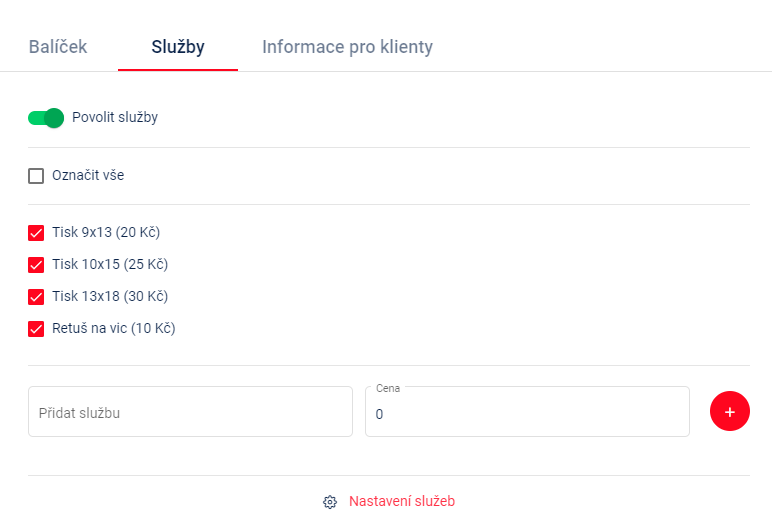Click the Označit vše label text
Viewport: 772px width, 532px height.
(x=88, y=175)
